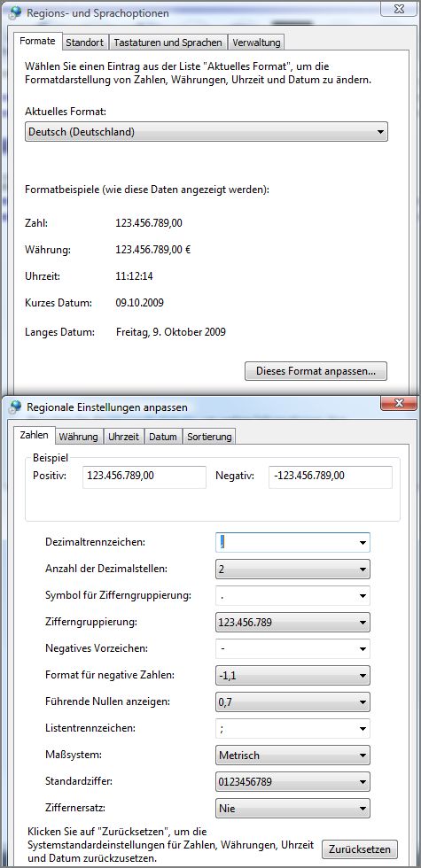Click globe icon in Regionale Einstellungen anpassen title bar
This screenshot has height=868, width=421.
pos(16,407)
